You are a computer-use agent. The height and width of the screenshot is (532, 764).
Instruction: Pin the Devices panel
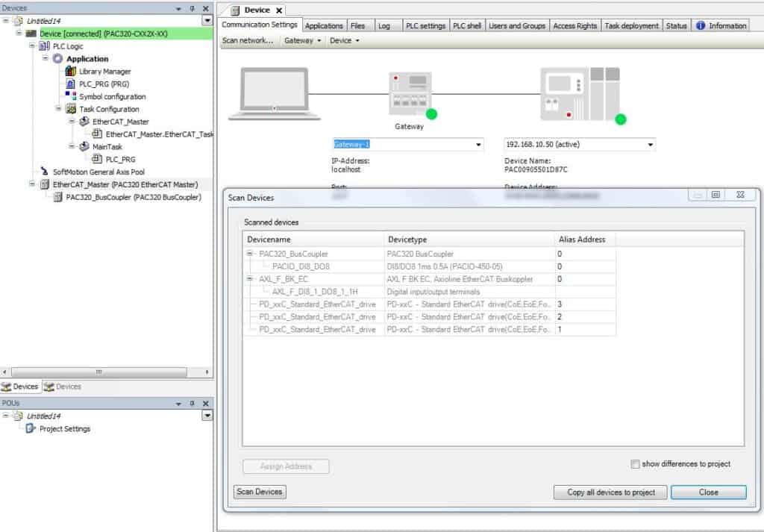pyautogui.click(x=192, y=8)
